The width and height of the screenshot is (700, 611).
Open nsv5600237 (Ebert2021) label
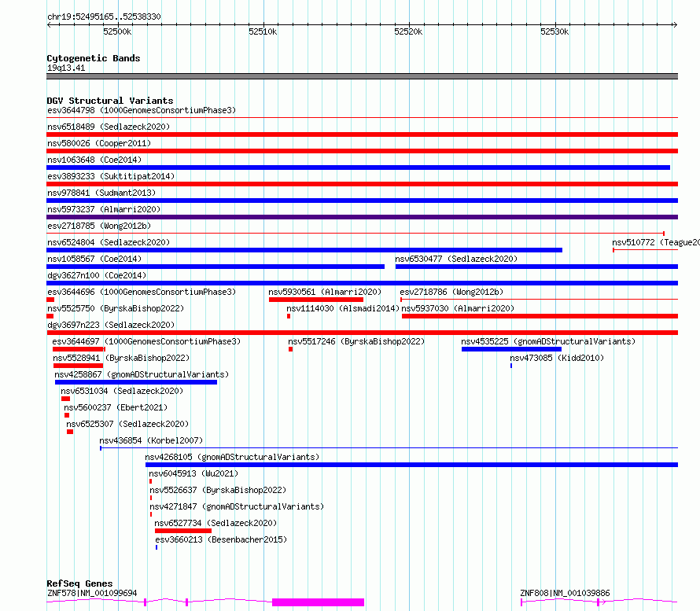[x=116, y=407]
